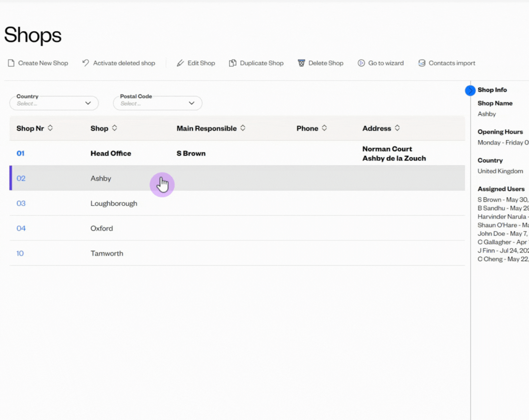Sort the table by Phone
The height and width of the screenshot is (420, 529).
325,128
